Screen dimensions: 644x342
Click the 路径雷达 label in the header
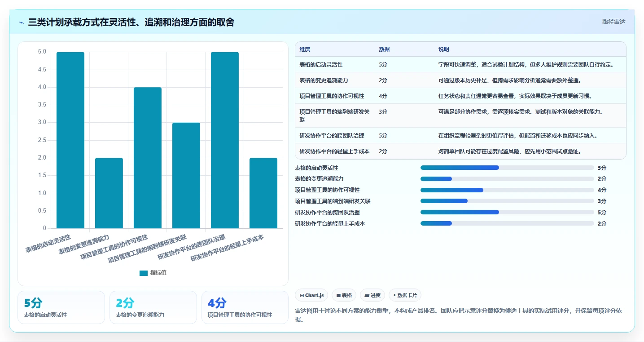coord(613,22)
